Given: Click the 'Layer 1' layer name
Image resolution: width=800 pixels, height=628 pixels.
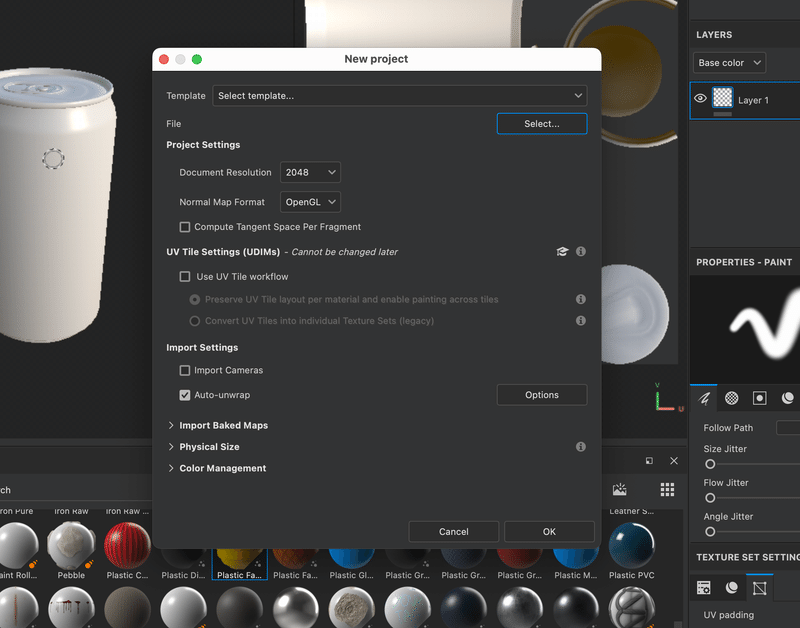Looking at the screenshot, I should pyautogui.click(x=753, y=101).
